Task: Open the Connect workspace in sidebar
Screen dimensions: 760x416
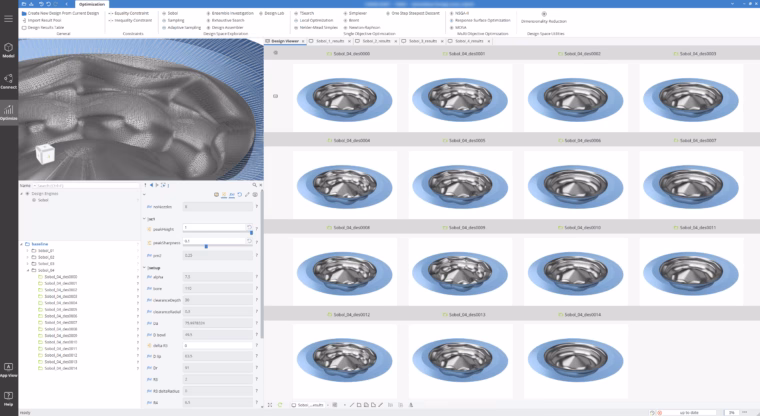Action: click(8, 81)
